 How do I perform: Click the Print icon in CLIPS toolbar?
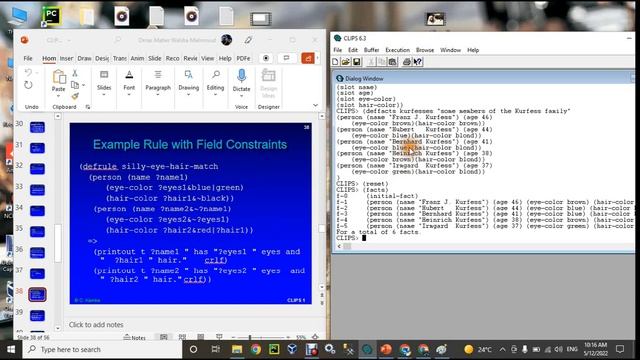click(407, 62)
